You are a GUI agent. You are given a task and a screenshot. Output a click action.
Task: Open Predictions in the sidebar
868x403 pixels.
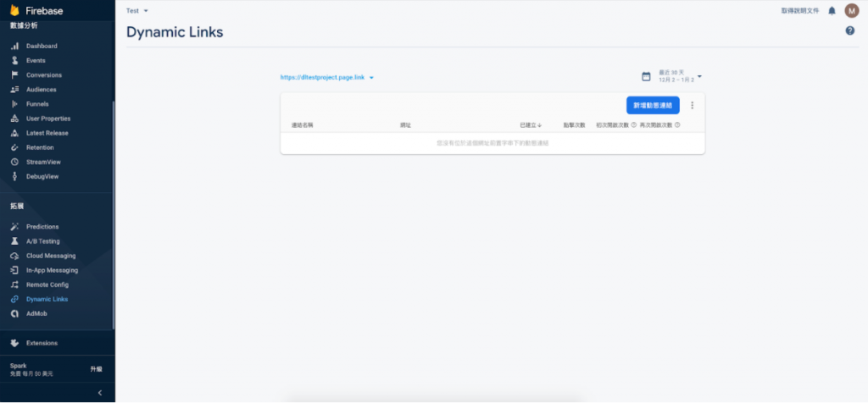click(x=42, y=227)
